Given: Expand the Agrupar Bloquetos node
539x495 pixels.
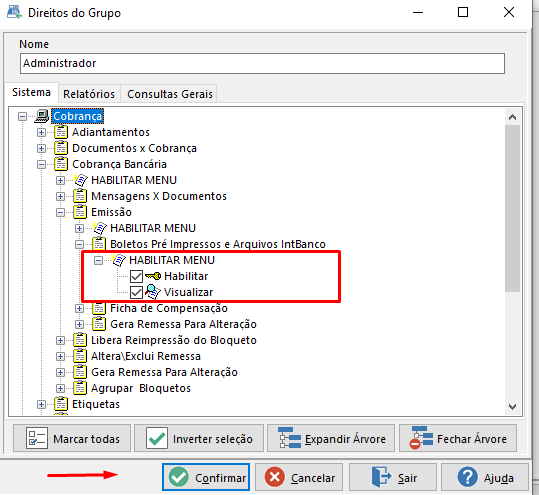Looking at the screenshot, I should pyautogui.click(x=60, y=388).
